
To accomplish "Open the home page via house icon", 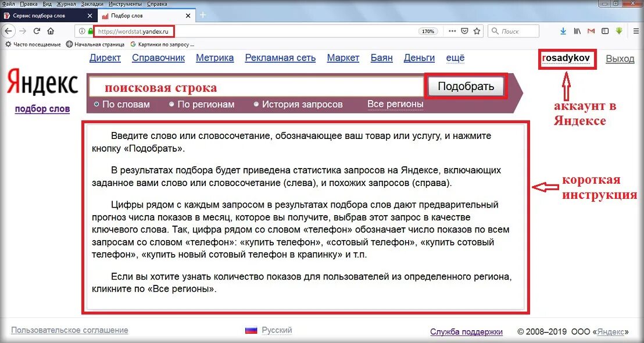I will (51, 31).
